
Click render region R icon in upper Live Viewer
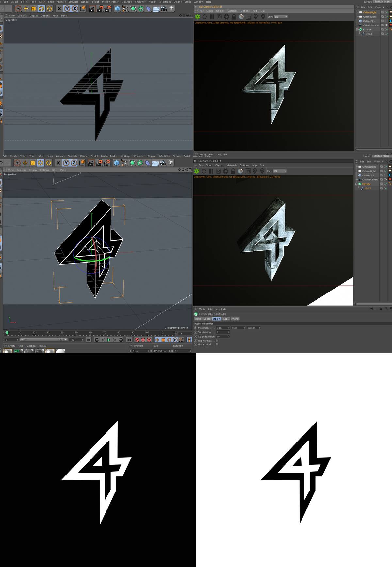[219, 17]
